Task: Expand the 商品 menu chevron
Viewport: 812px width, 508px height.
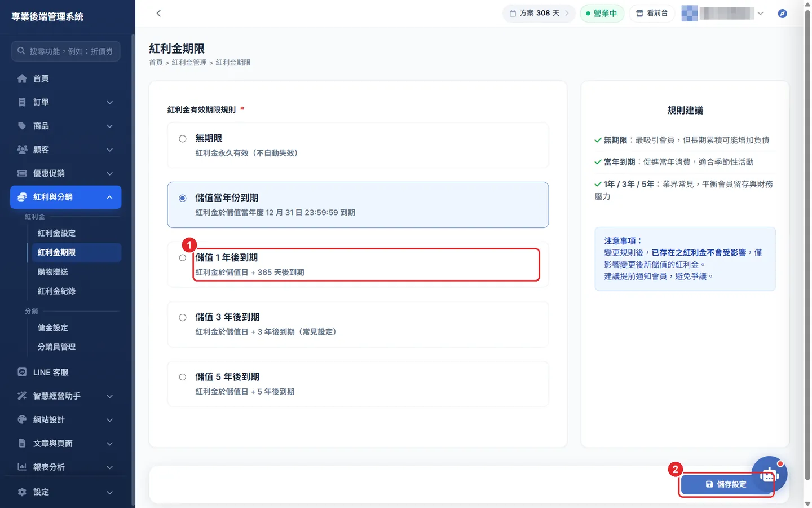Action: pos(110,126)
